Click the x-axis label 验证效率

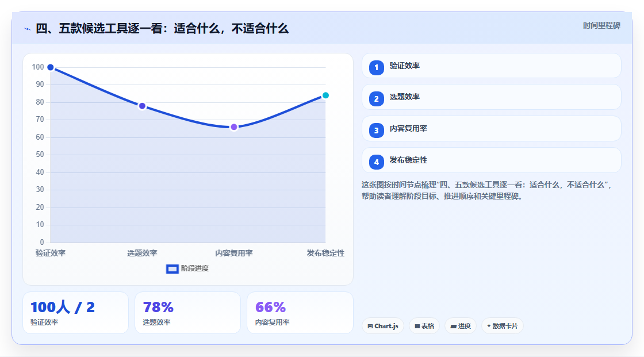51,253
